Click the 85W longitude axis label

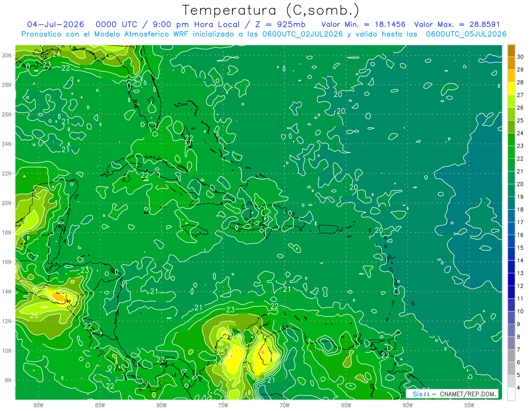100,406
